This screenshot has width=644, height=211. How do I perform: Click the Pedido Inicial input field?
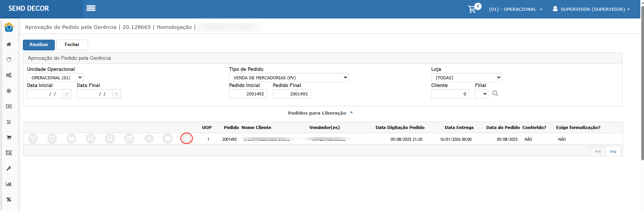[x=248, y=94]
